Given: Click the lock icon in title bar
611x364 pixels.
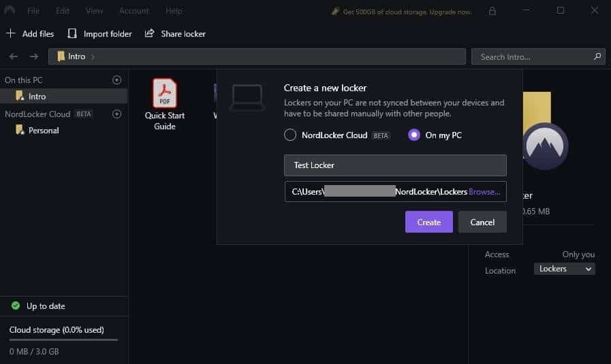Looking at the screenshot, I should pyautogui.click(x=492, y=11).
